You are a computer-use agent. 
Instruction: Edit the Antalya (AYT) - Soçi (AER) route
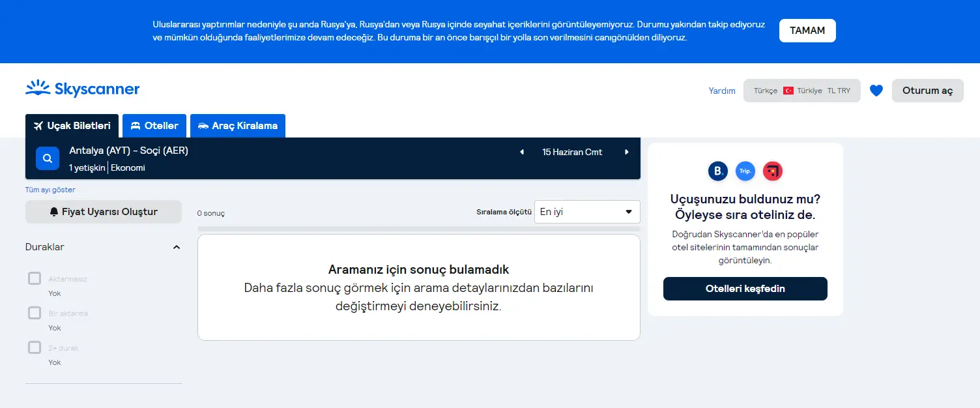point(129,151)
